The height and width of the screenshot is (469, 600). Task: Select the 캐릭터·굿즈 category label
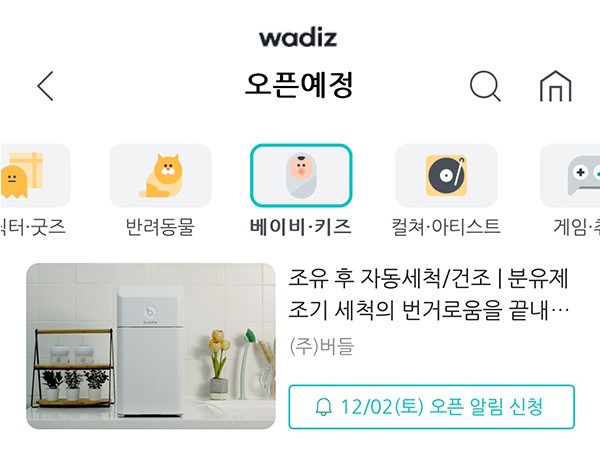coord(33,226)
